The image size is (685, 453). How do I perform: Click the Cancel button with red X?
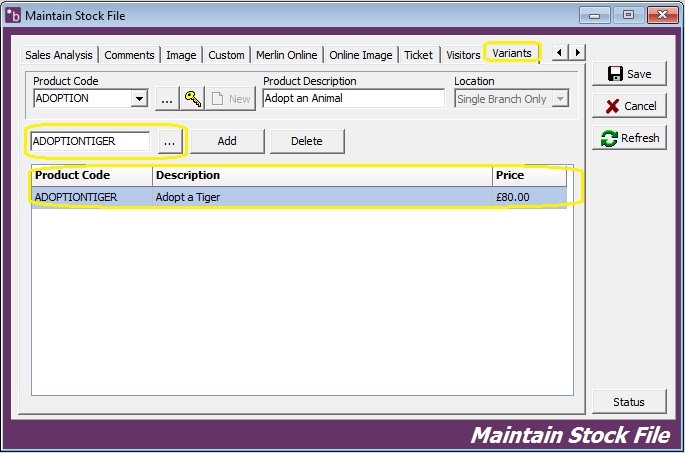tap(629, 106)
